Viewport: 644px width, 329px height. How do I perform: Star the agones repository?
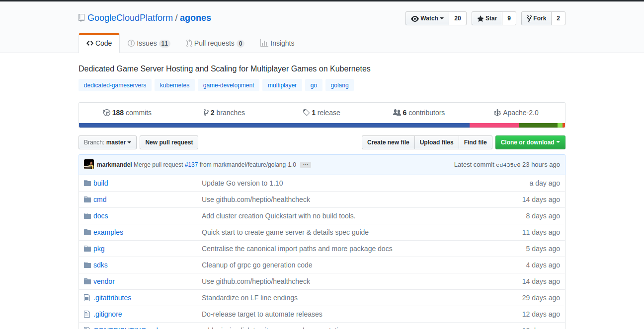coord(487,18)
